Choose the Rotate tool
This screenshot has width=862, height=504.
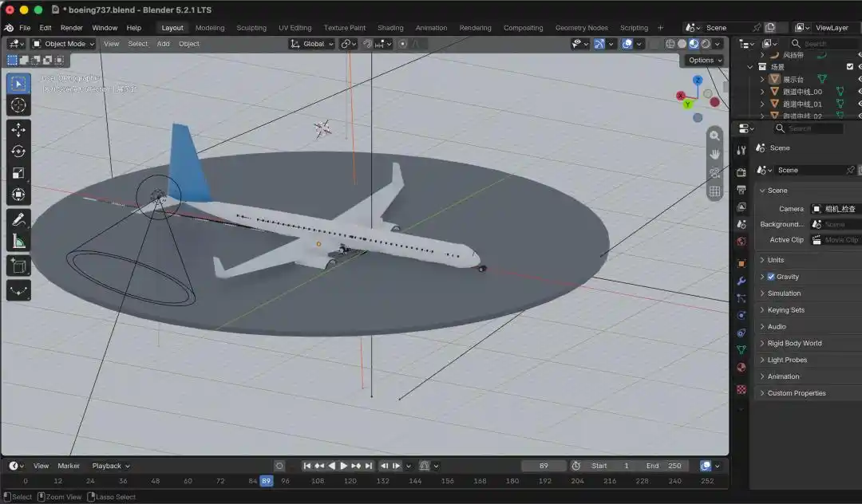pyautogui.click(x=18, y=152)
